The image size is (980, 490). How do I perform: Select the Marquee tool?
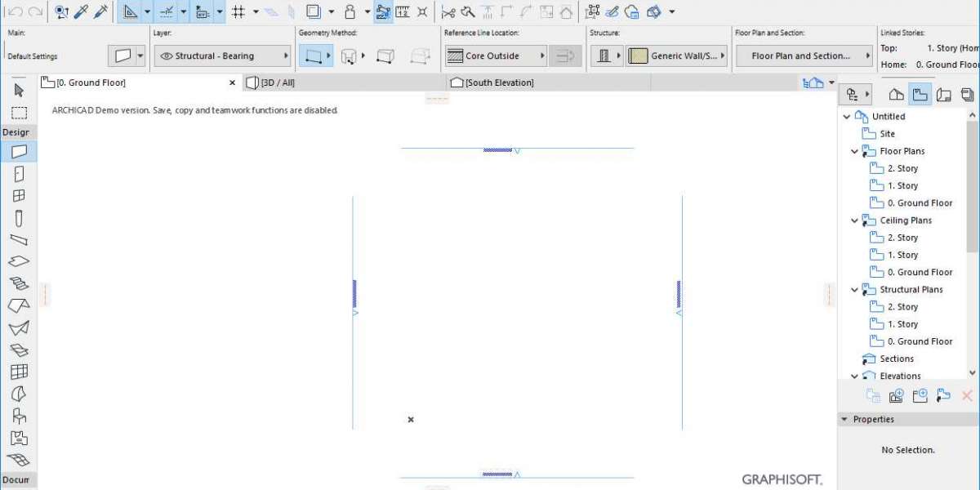[19, 113]
